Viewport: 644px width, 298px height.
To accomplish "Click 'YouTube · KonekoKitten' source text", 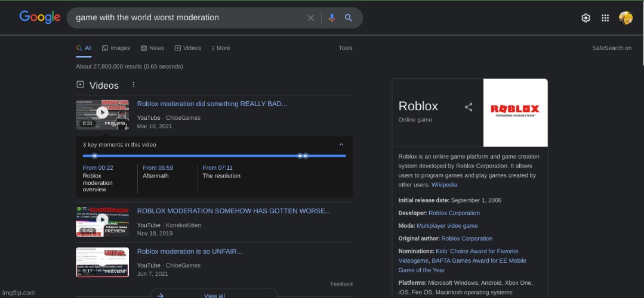I will 170,225.
